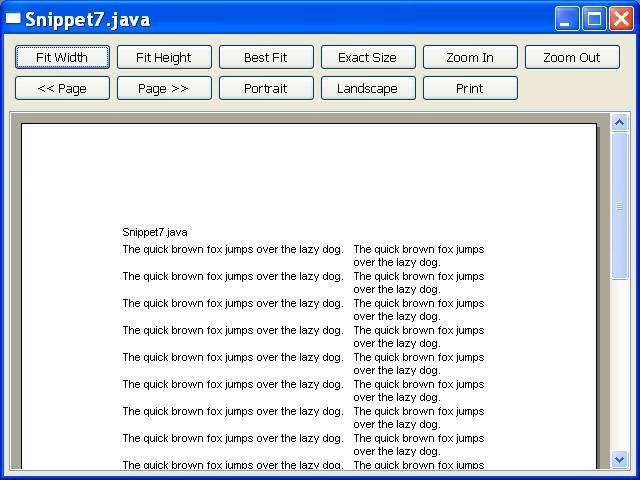Close the Snippet7.java window

621,19
